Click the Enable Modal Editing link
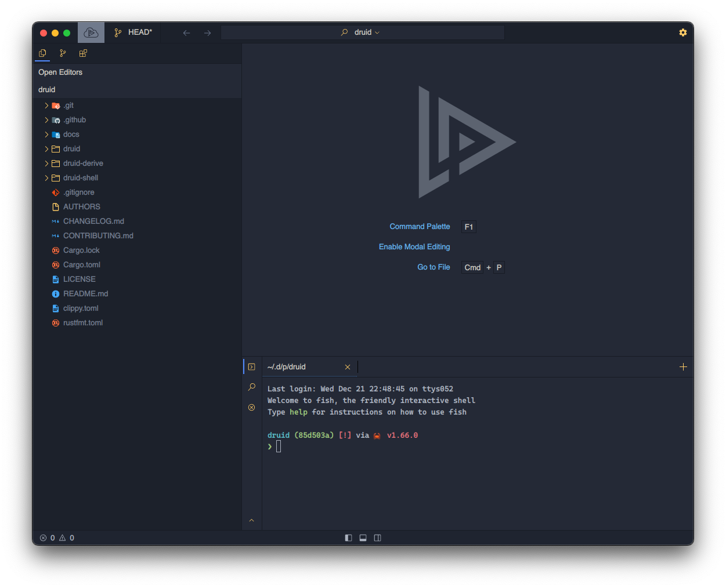This screenshot has height=588, width=726. 414,247
